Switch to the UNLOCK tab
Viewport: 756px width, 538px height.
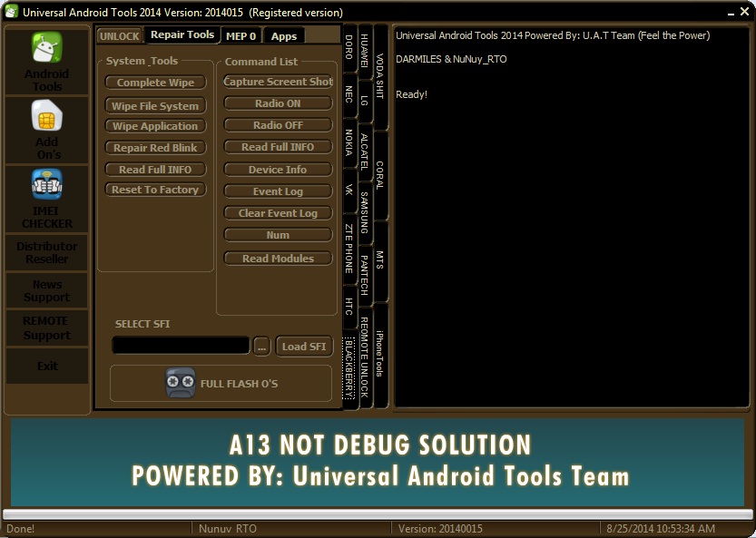point(119,36)
